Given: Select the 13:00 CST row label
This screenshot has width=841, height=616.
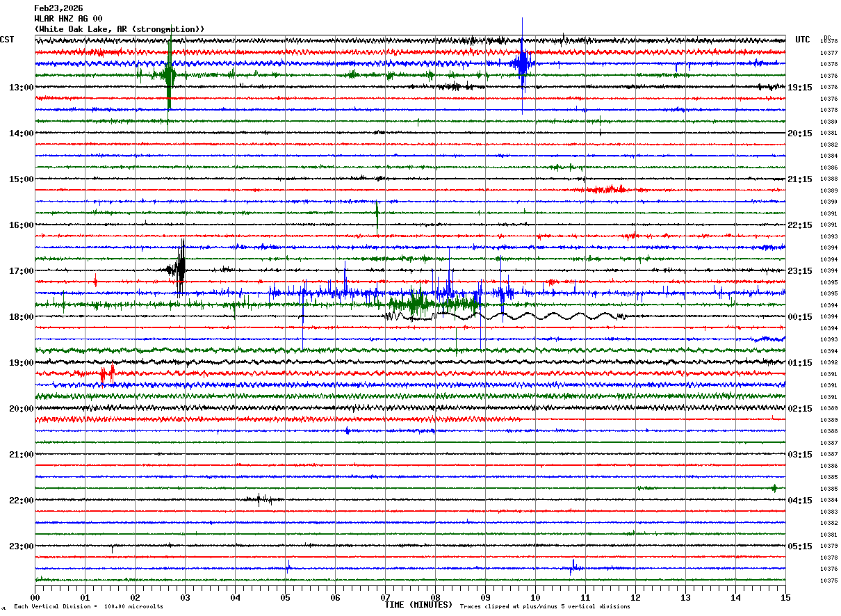Looking at the screenshot, I should (x=21, y=88).
